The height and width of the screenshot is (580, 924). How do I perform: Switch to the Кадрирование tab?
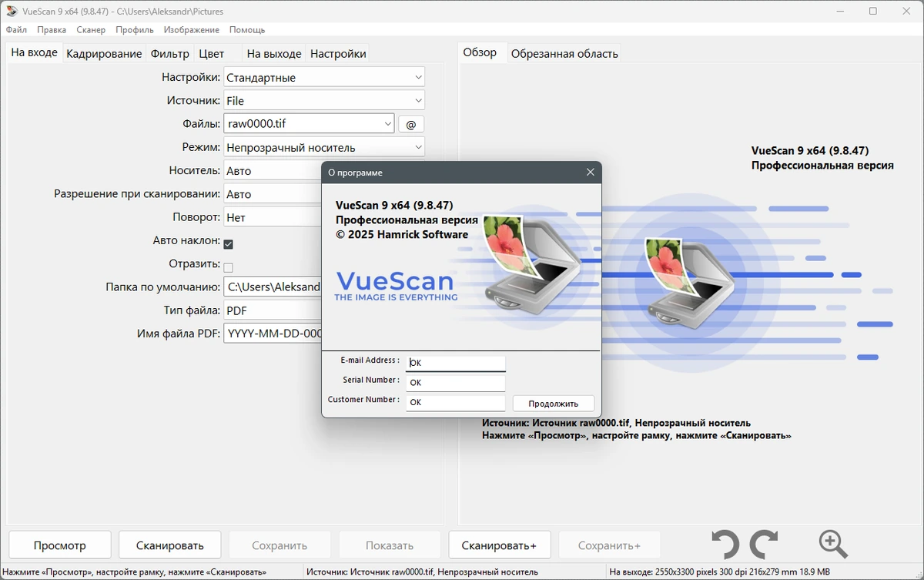[104, 53]
